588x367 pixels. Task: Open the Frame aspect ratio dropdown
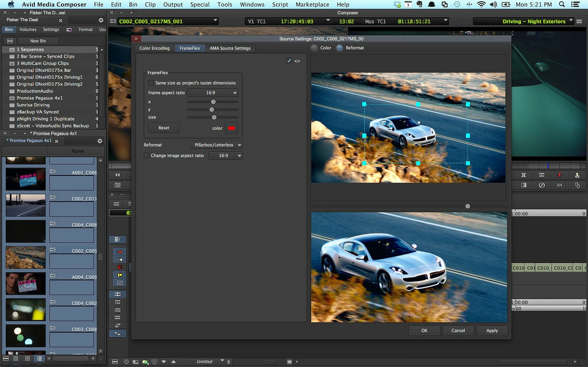tap(213, 93)
